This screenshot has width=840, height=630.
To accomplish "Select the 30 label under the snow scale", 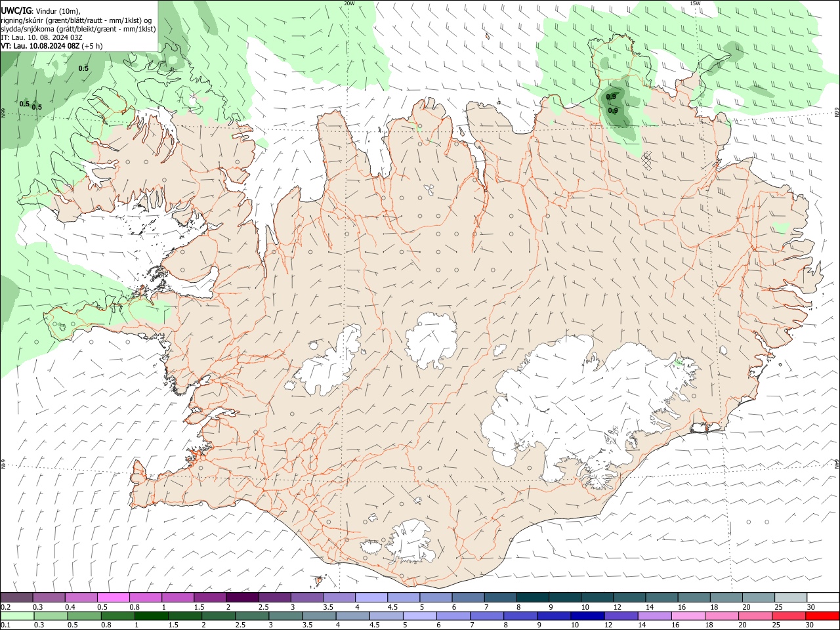I will coord(810,607).
